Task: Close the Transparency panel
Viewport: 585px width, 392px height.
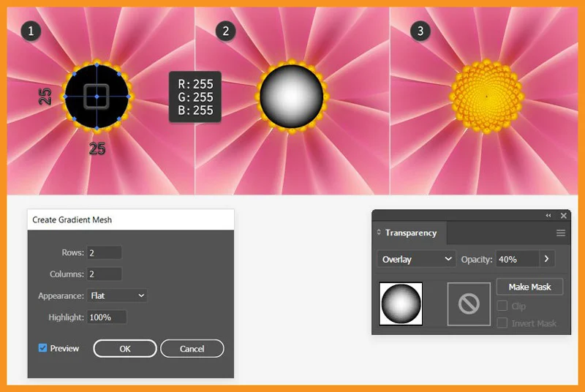Action: point(564,216)
